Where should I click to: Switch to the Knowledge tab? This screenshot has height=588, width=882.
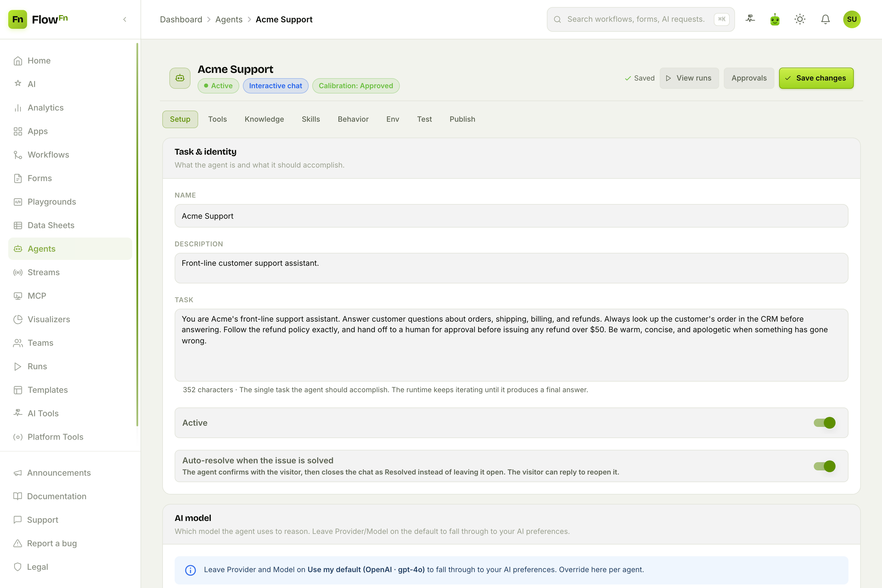coord(264,119)
